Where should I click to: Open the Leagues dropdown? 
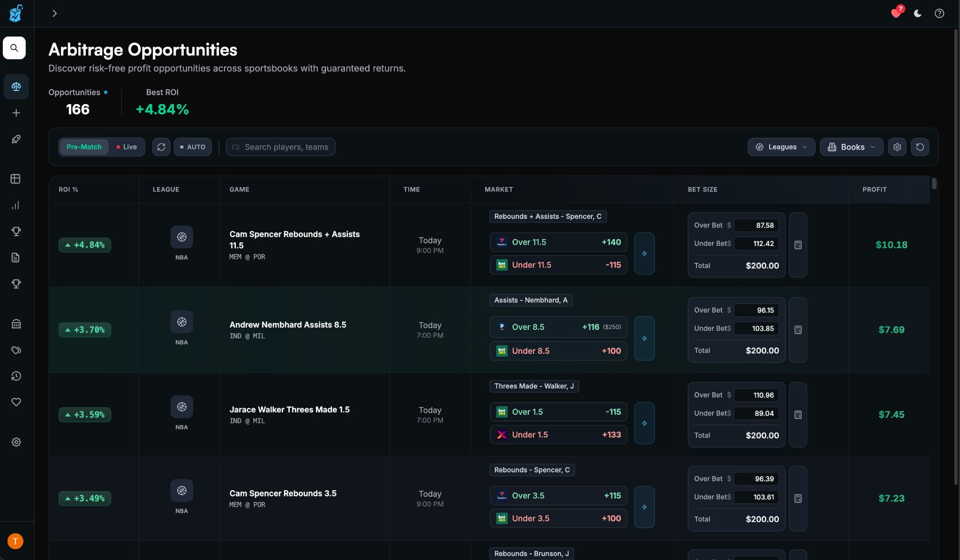pyautogui.click(x=780, y=147)
